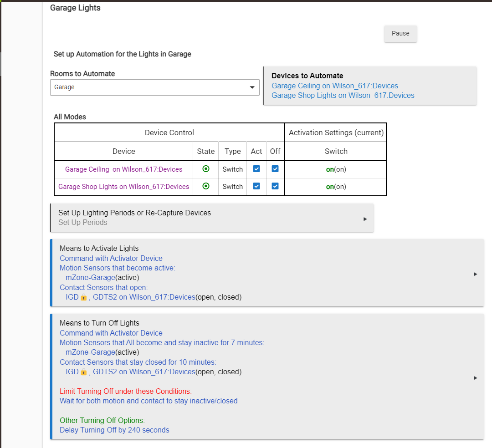The image size is (492, 448).
Task: Click the state indicator icon for Garage Shop Lights
Action: coord(205,186)
